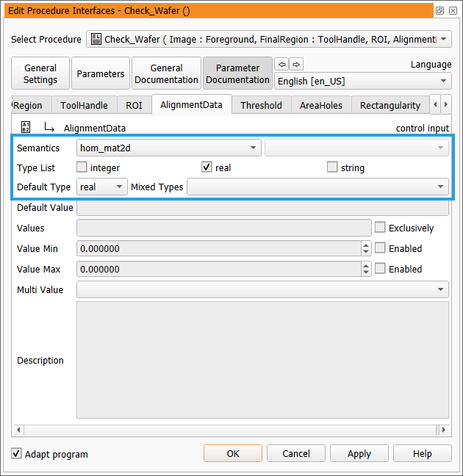Click the sort order icon beside AlignmentData
463x476 pixels.
coord(26,127)
